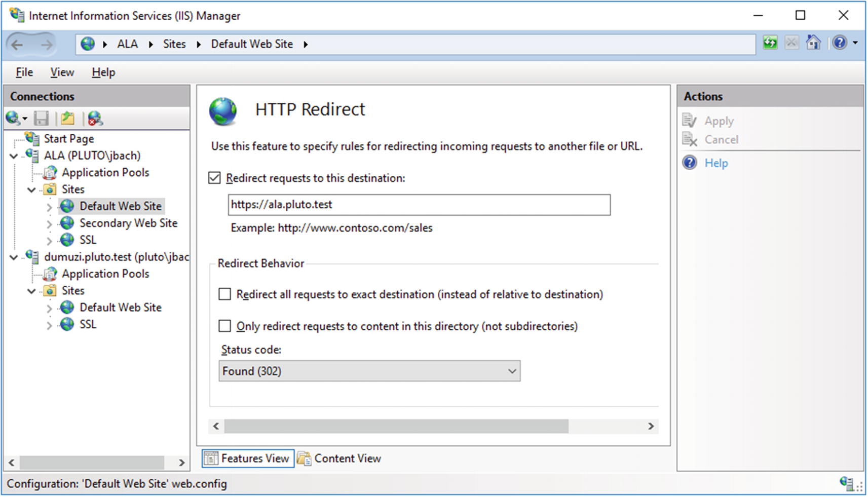Click HTTP Redirect pane horizontal scrollbar thumb
Screen dimensions: 868x497
click(x=396, y=426)
